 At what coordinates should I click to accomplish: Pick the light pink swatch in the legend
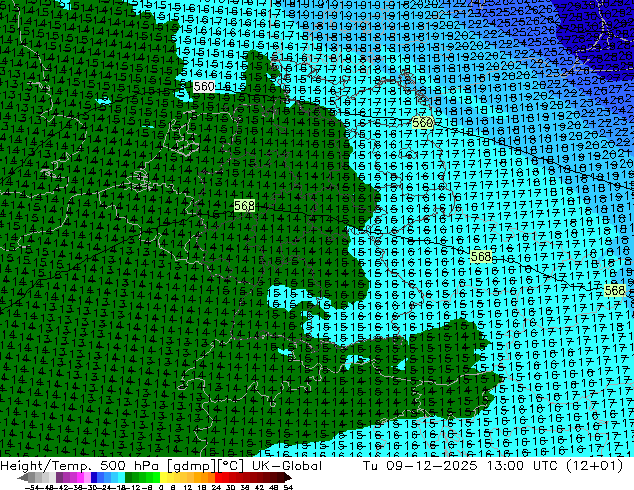point(87,477)
